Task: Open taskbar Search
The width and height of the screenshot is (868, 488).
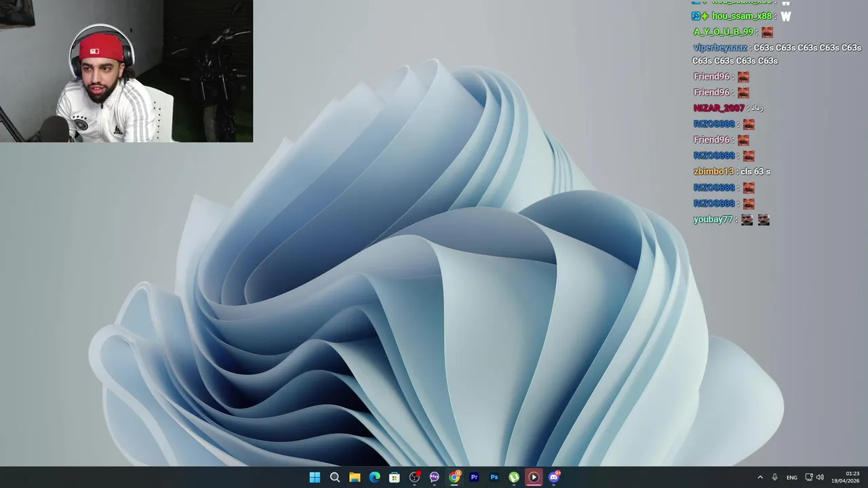Action: pyautogui.click(x=335, y=477)
